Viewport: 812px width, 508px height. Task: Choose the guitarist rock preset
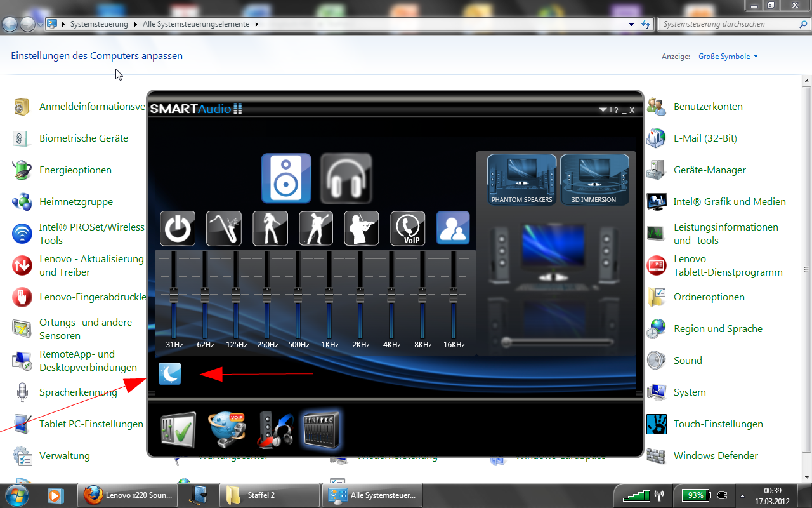316,229
